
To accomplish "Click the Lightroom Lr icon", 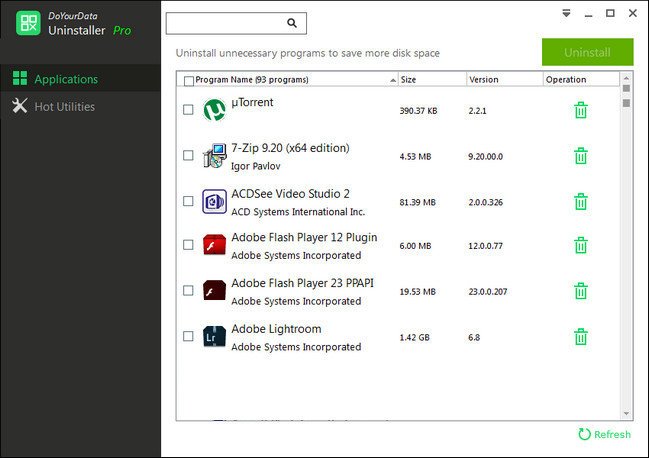I will click(x=214, y=336).
